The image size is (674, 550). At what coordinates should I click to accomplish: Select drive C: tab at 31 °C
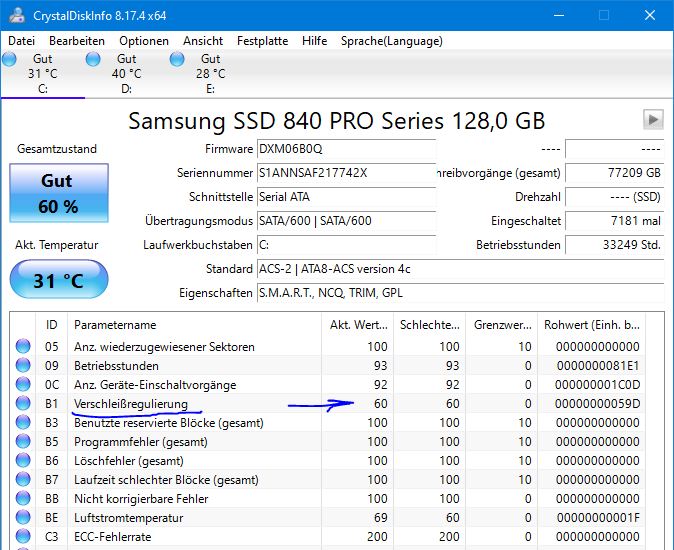(x=43, y=73)
